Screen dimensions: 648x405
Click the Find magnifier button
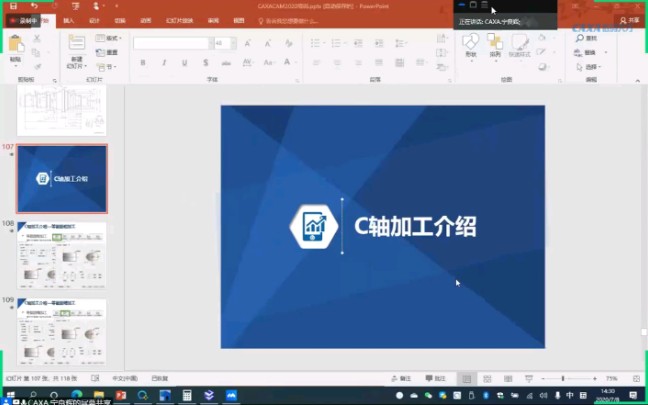tap(586, 38)
